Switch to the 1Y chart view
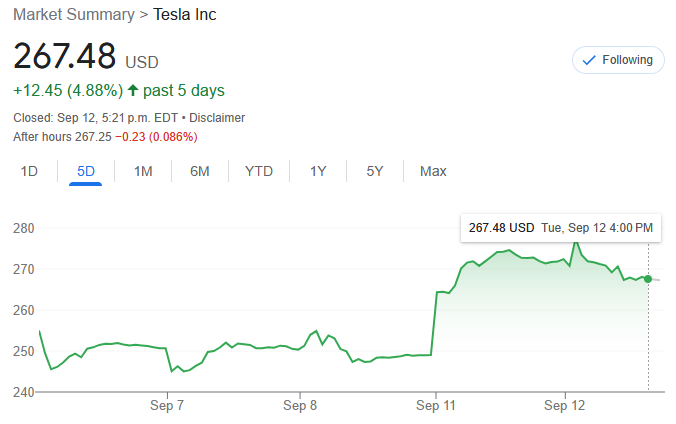 (318, 171)
